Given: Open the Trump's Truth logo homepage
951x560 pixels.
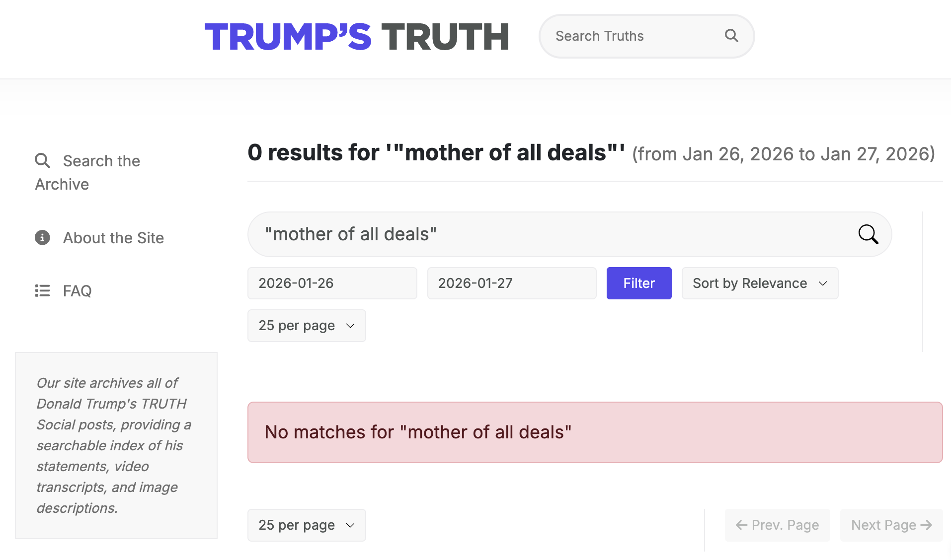Looking at the screenshot, I should (x=356, y=37).
